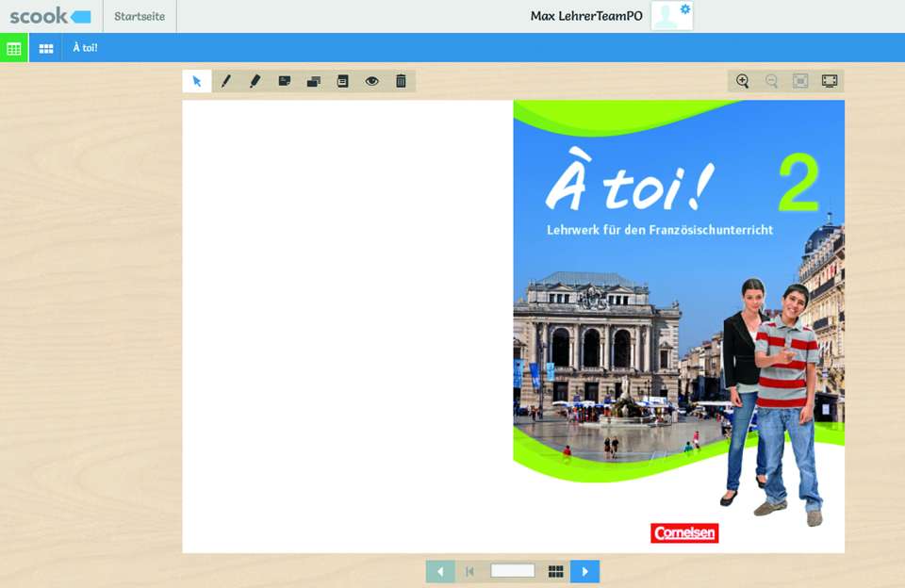Go to the previous page

tap(440, 571)
